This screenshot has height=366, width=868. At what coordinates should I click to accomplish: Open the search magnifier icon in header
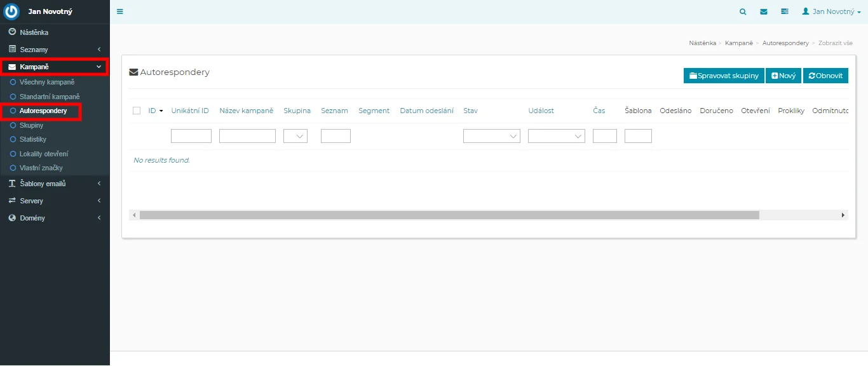pyautogui.click(x=743, y=11)
